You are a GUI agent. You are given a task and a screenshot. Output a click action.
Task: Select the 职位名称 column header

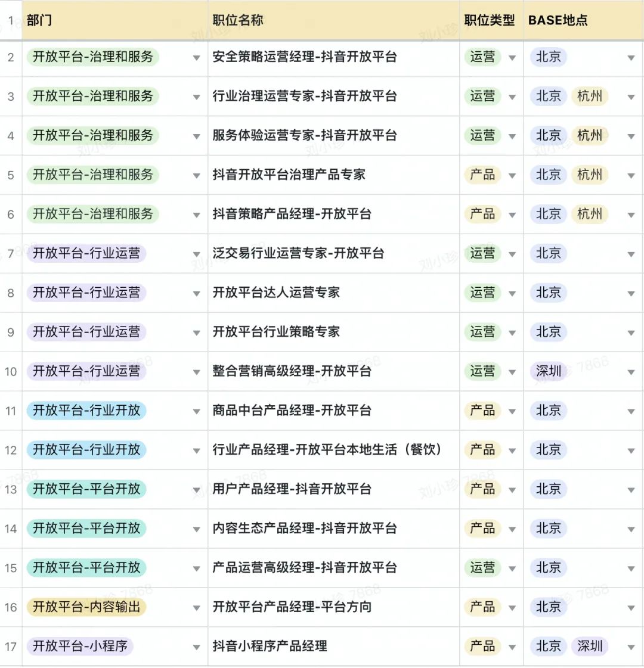[238, 20]
